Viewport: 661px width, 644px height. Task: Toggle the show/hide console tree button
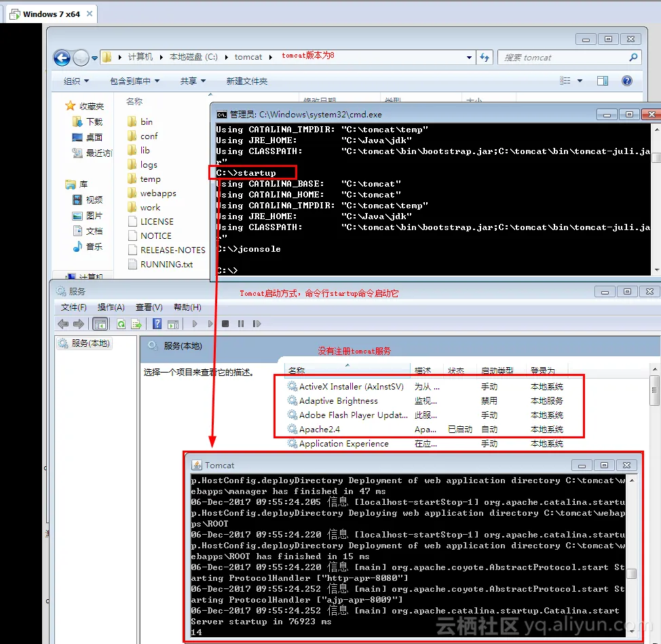(100, 324)
